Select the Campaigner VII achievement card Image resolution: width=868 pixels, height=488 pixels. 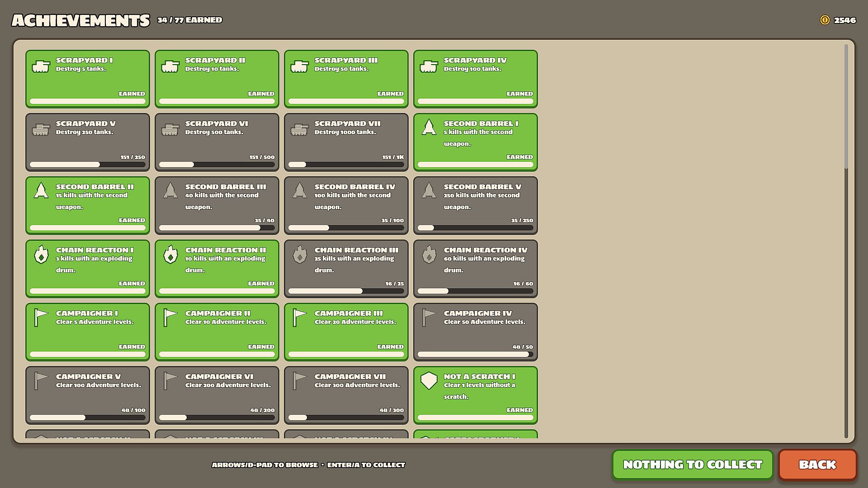point(346,395)
